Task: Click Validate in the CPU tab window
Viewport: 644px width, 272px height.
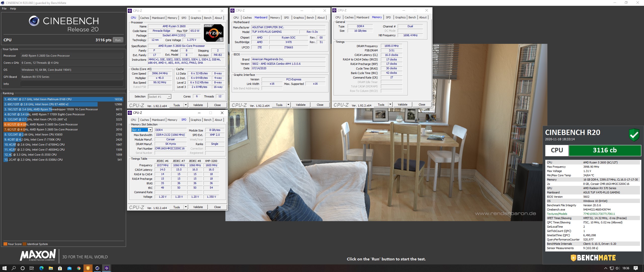Action: coord(198,105)
